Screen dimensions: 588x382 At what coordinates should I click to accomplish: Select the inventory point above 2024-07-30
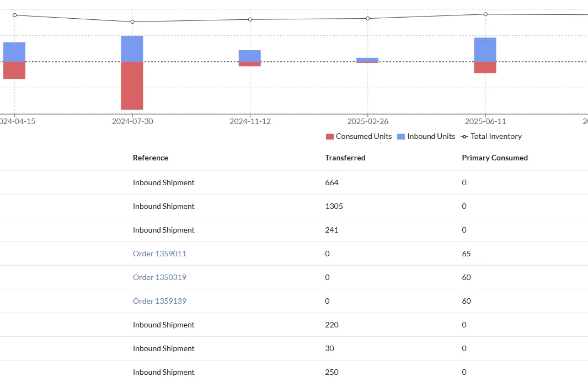[132, 22]
